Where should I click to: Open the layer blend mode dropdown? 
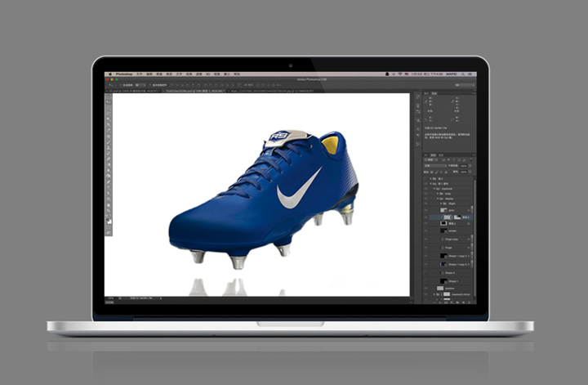point(436,165)
